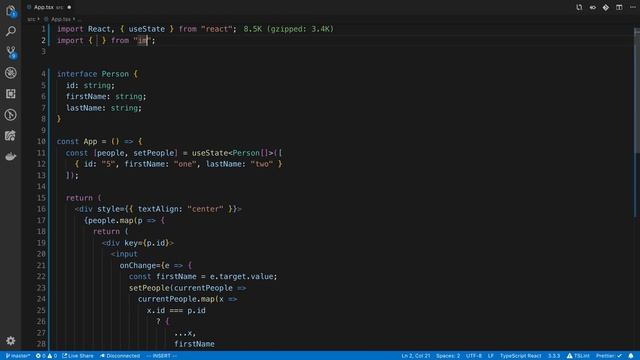Image resolution: width=640 pixels, height=360 pixels.
Task: Open the Explorer view in activity bar
Action: pos(11,11)
